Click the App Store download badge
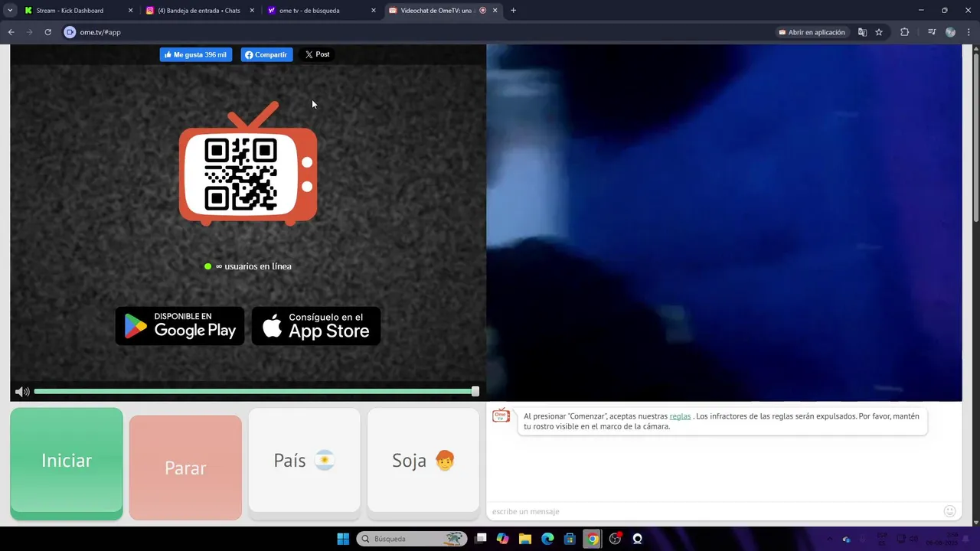 [316, 326]
